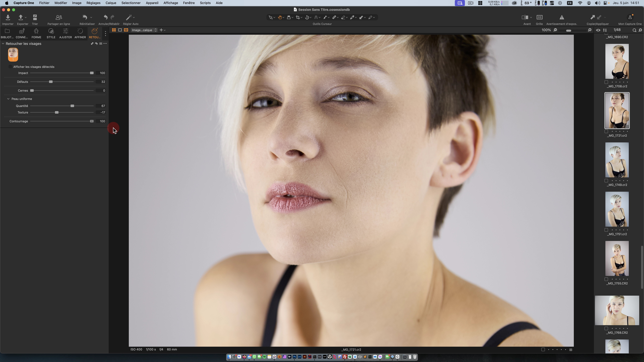Viewport: 644px width, 362px height.
Task: Check the selection box for _MG_1749.cr2
Action: 606,181
